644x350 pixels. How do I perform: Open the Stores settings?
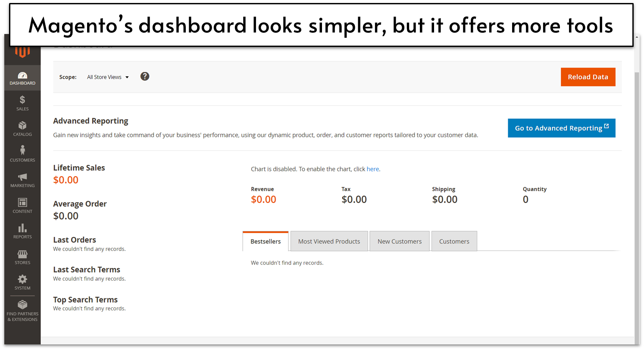pos(22,256)
